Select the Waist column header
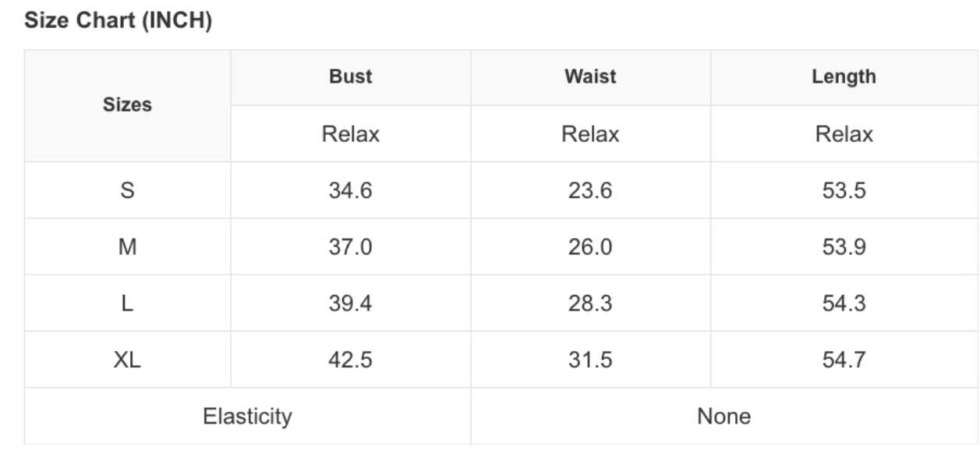 tap(590, 76)
